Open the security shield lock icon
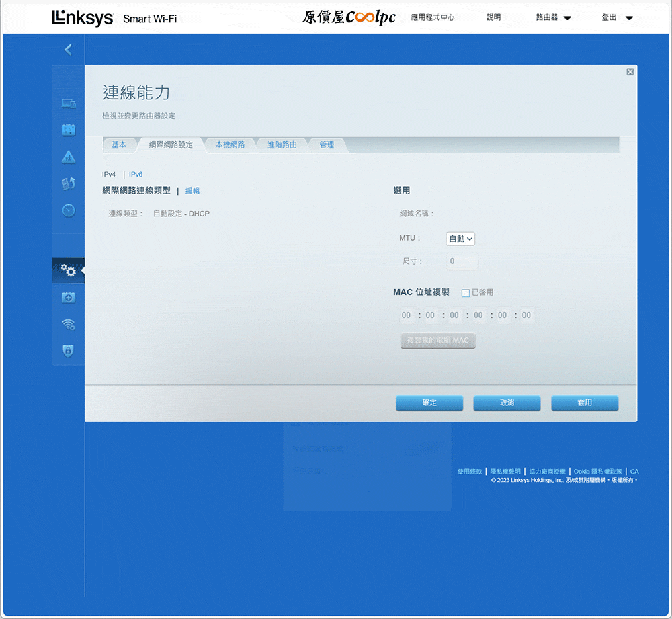 69,350
